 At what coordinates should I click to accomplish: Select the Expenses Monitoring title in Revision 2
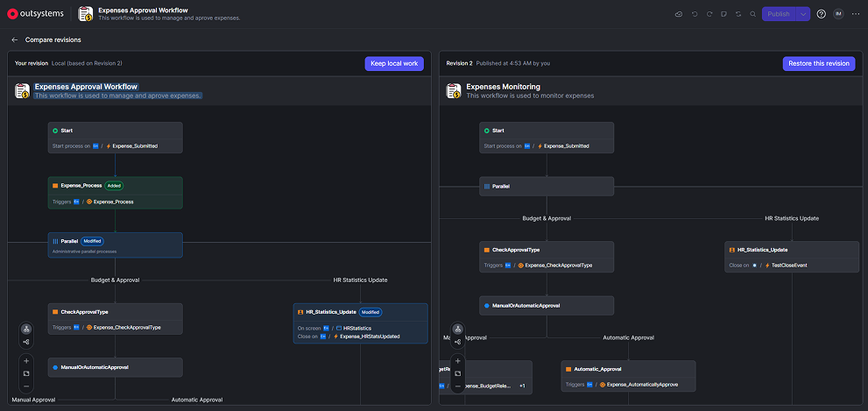[x=504, y=87]
